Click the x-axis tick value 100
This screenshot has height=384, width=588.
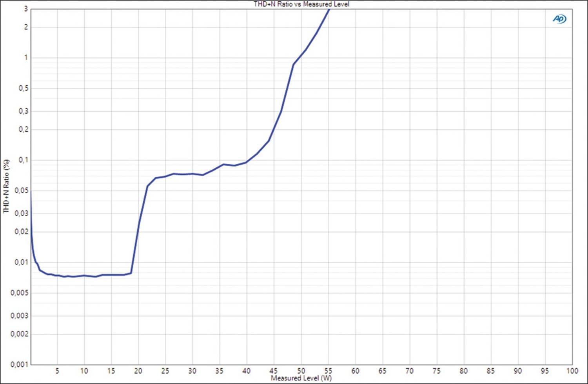(572, 371)
